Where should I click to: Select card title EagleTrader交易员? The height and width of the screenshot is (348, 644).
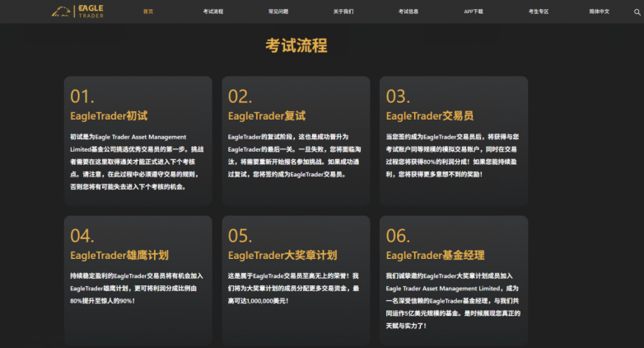click(430, 116)
